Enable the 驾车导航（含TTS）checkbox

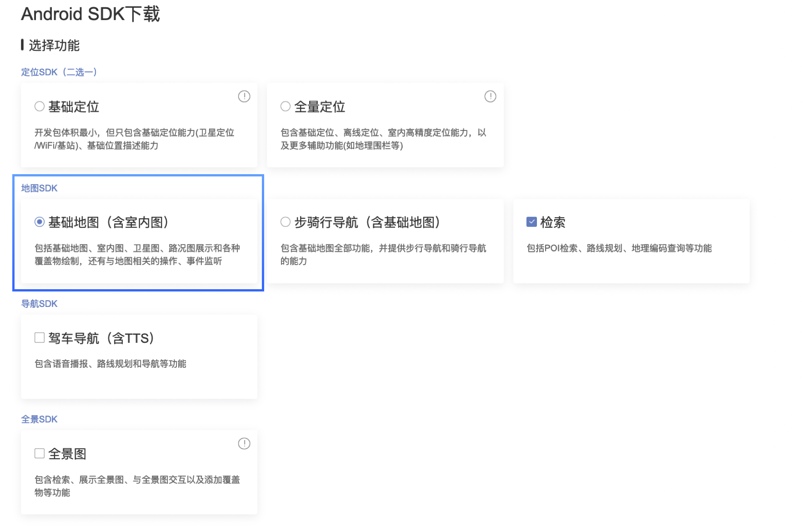[40, 338]
